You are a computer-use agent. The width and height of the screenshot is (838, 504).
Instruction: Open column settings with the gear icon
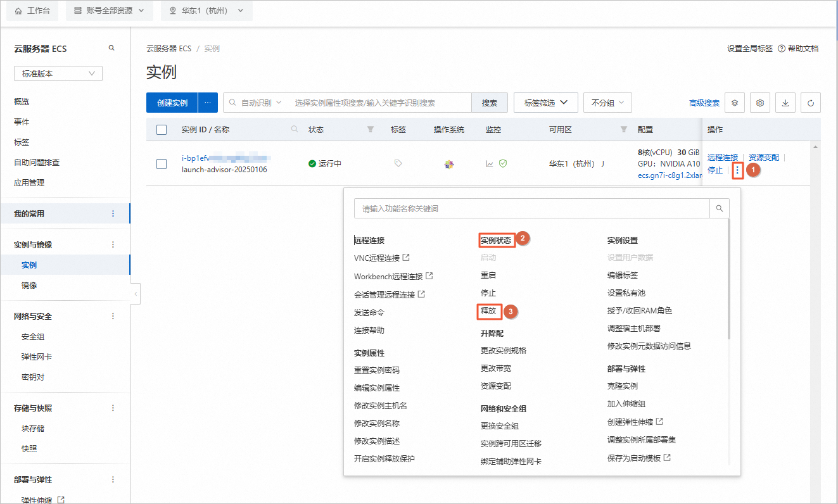click(x=760, y=103)
